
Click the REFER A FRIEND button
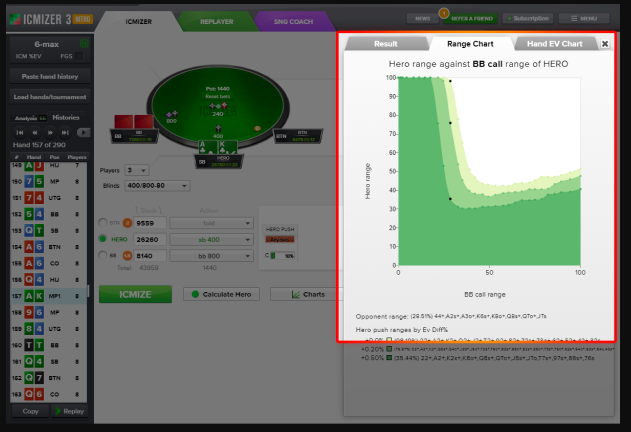[x=472, y=19]
